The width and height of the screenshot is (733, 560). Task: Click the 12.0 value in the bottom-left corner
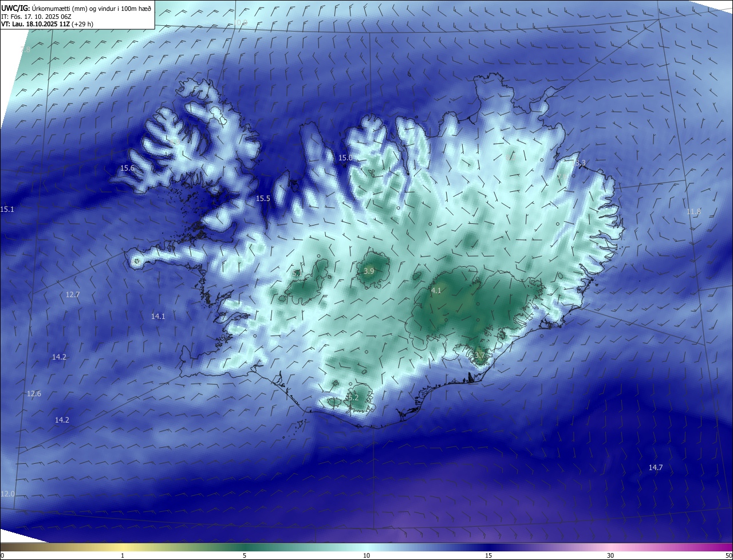pyautogui.click(x=7, y=494)
